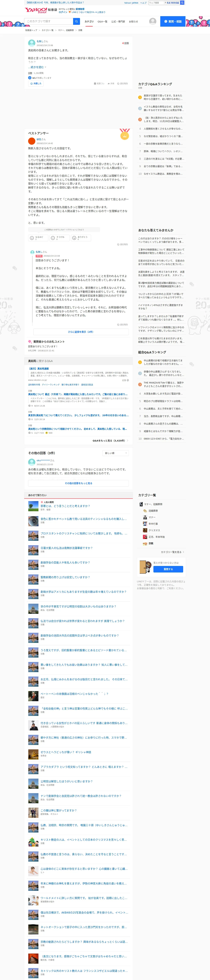Click the ゼウスとヘラ question thumbnail

click(33, 755)
